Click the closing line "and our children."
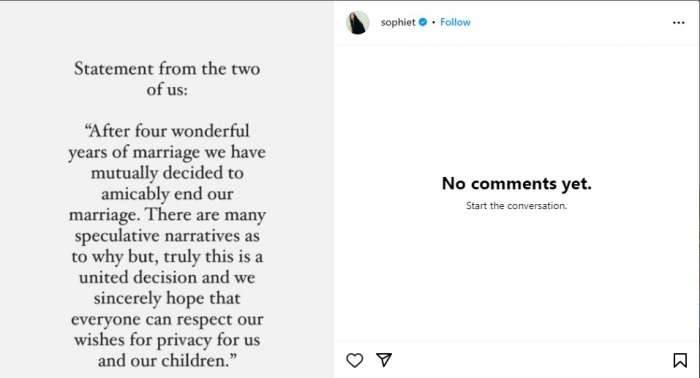The image size is (700, 378). (x=167, y=361)
